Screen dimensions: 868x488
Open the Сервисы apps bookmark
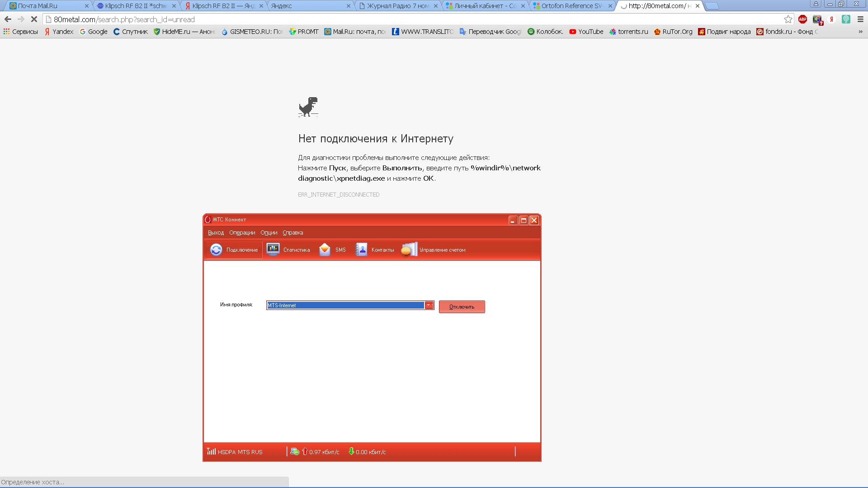[21, 32]
